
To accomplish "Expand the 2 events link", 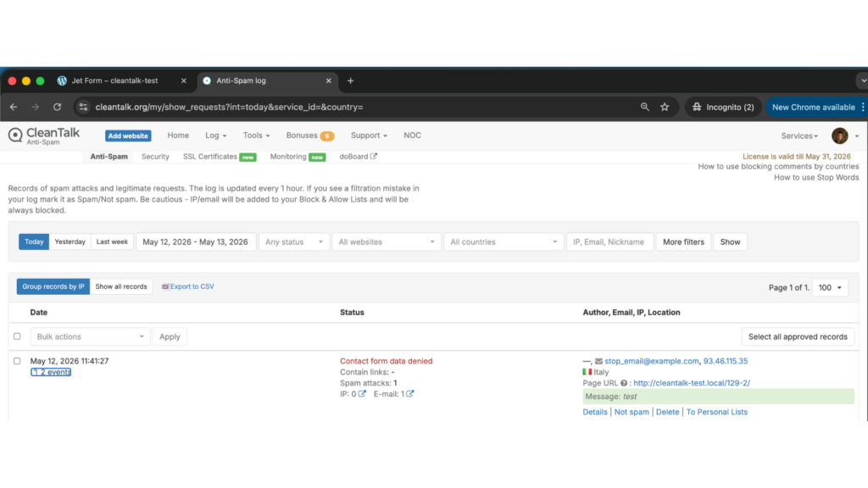I will (x=51, y=372).
